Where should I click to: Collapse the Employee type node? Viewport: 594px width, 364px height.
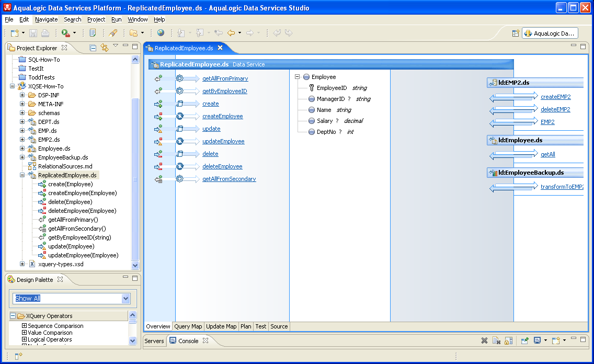(x=298, y=77)
